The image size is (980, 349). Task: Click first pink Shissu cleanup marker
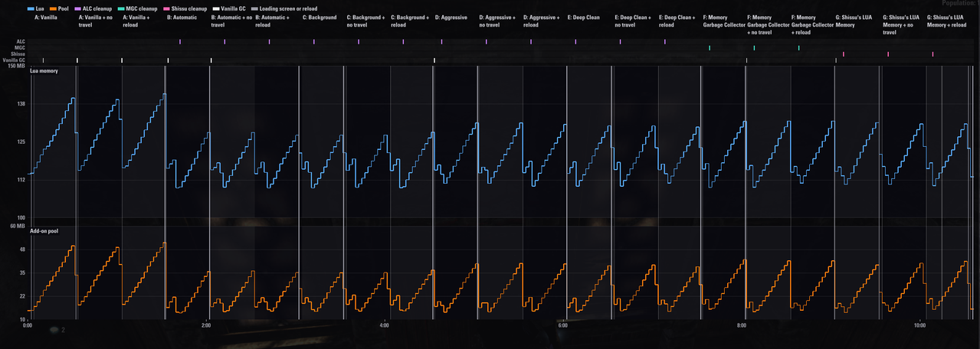pos(844,54)
